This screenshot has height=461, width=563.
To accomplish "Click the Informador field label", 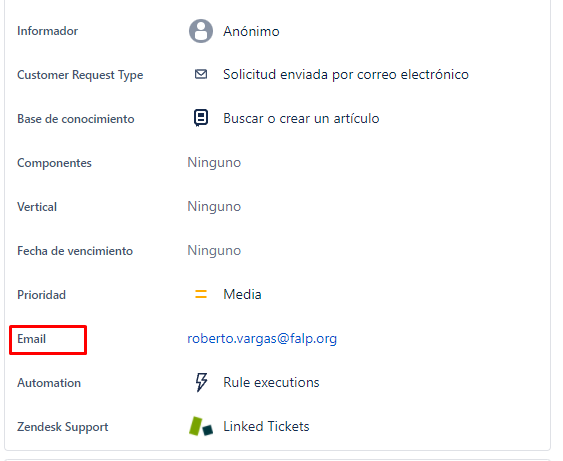I will [47, 31].
